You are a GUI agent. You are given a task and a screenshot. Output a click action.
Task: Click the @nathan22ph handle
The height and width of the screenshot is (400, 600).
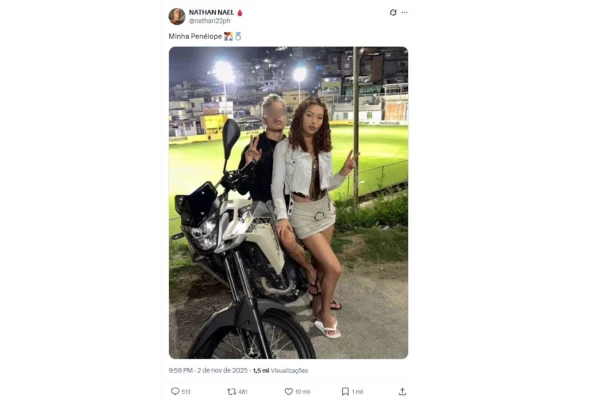pyautogui.click(x=210, y=21)
